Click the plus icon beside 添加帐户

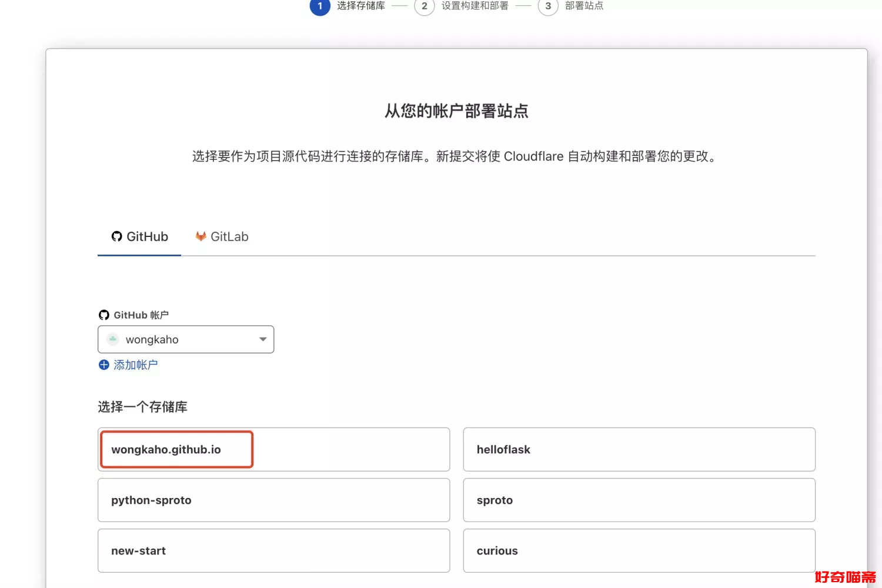click(104, 365)
